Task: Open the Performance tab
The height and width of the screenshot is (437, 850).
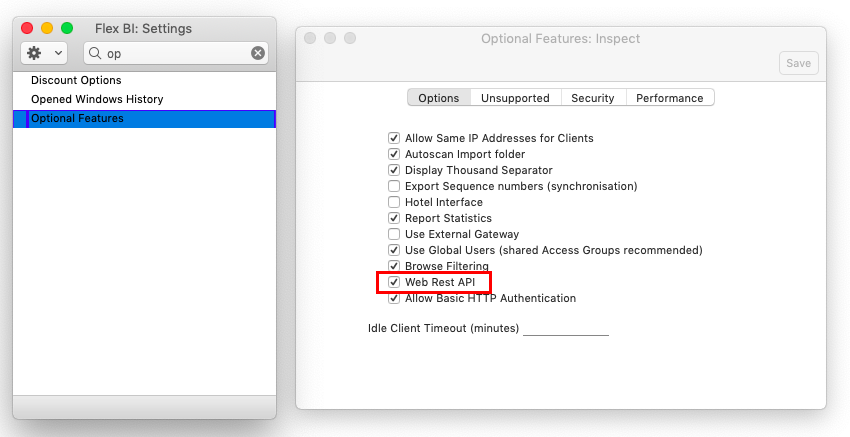Action: (669, 98)
